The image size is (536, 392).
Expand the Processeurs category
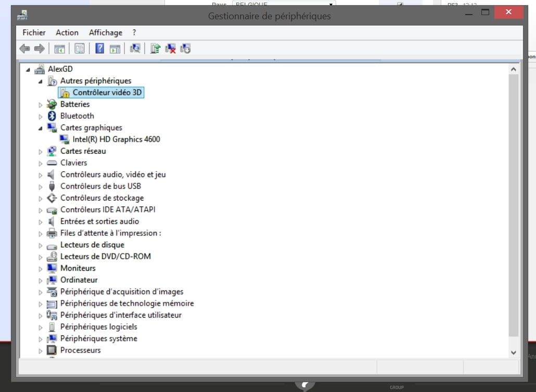41,351
